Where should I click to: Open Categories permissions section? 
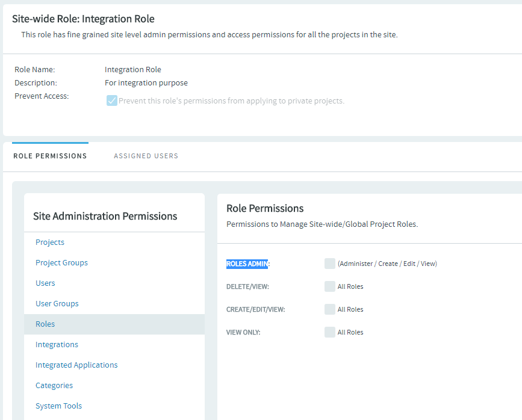pos(54,385)
